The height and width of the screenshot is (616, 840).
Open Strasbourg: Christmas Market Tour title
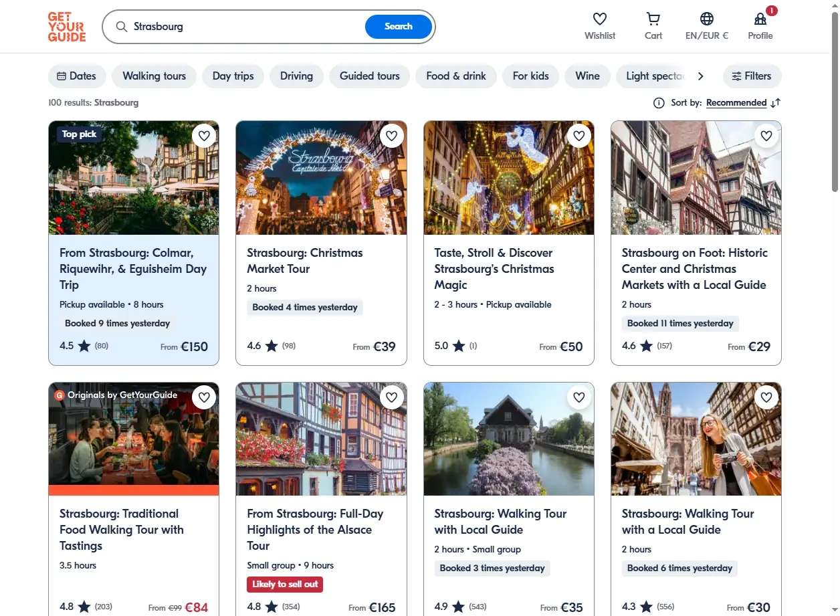point(305,261)
